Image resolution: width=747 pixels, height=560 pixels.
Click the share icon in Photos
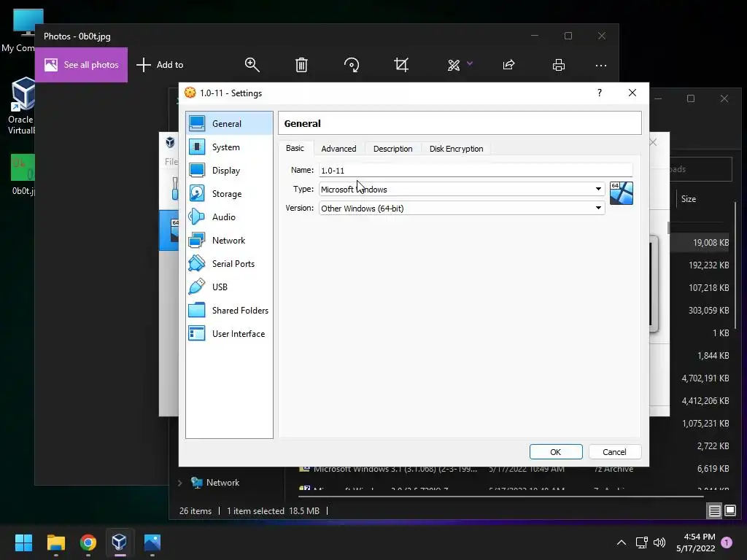point(508,65)
